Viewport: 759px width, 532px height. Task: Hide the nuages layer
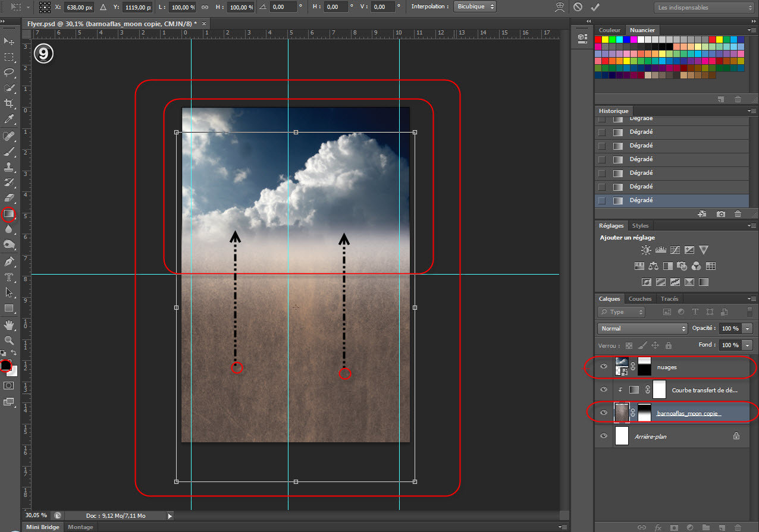(604, 367)
